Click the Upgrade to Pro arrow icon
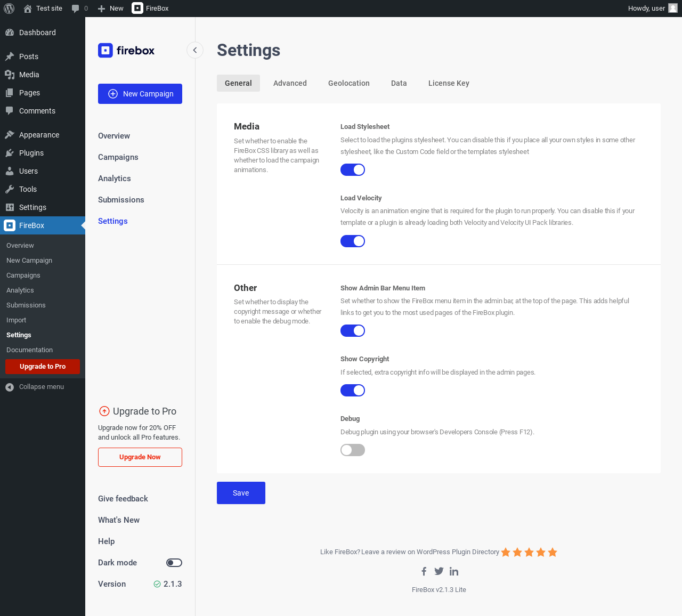 (104, 411)
